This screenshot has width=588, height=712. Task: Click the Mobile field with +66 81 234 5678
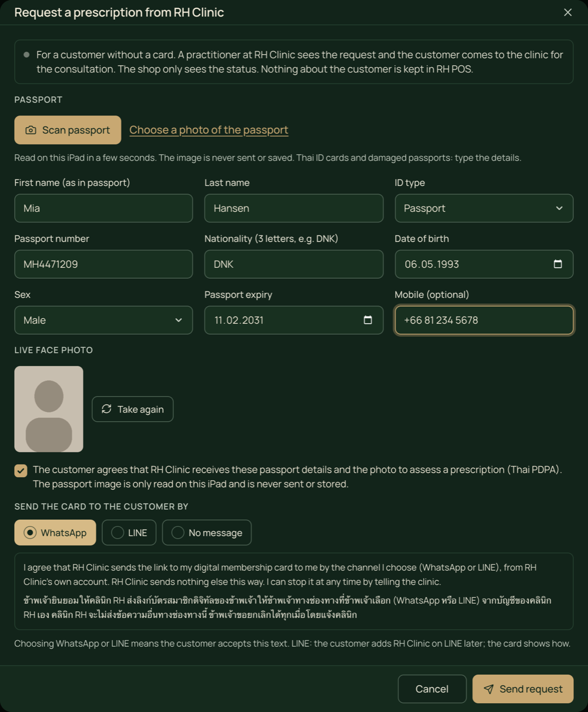[x=484, y=320]
